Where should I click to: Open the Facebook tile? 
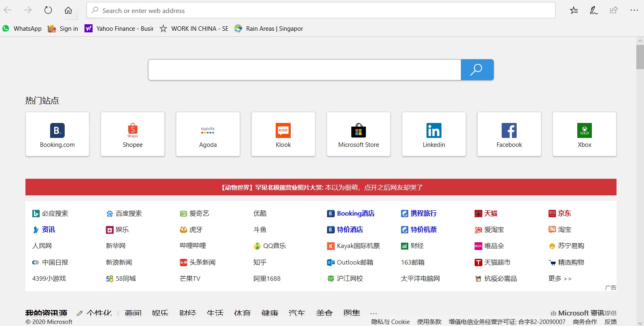(509, 134)
